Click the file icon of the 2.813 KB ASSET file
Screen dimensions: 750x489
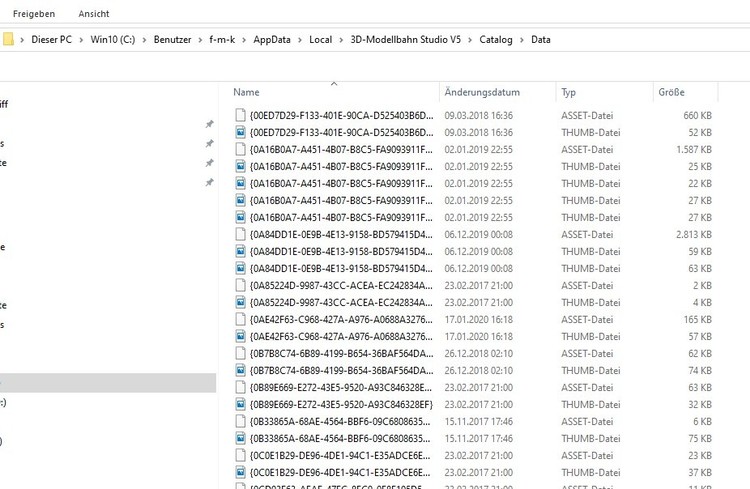240,234
